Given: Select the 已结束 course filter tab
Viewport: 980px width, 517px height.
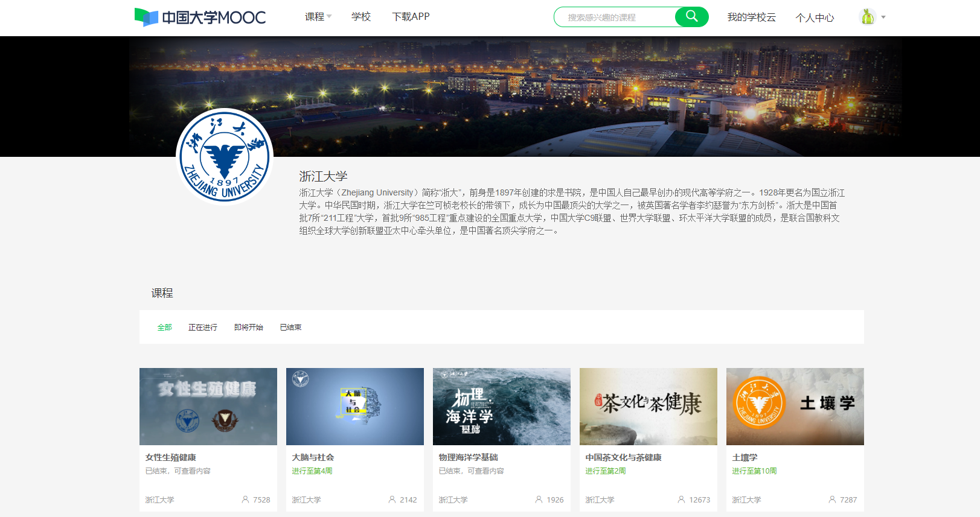Looking at the screenshot, I should click(x=291, y=328).
